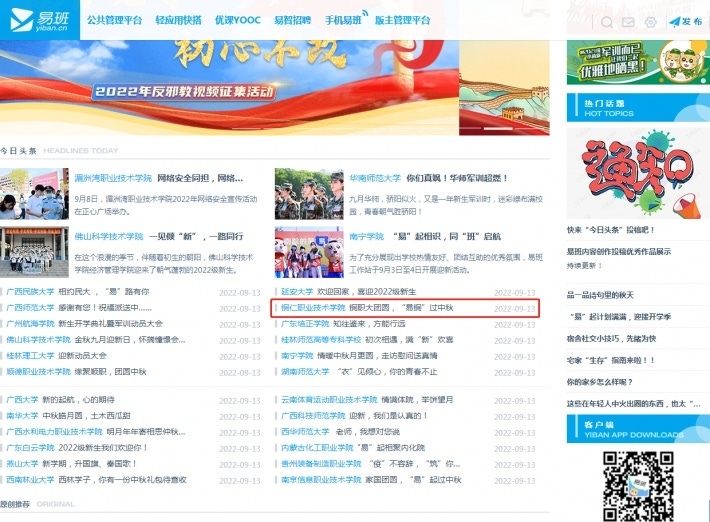Open 广西师范大学 article 感谢有您！祝福派送中
The width and height of the screenshot is (710, 522).
click(105, 308)
